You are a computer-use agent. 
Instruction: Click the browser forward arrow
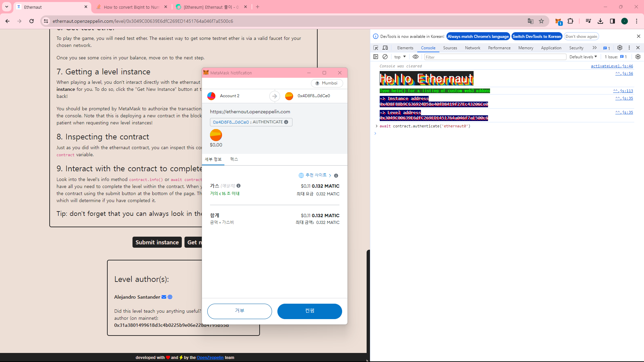pyautogui.click(x=19, y=21)
